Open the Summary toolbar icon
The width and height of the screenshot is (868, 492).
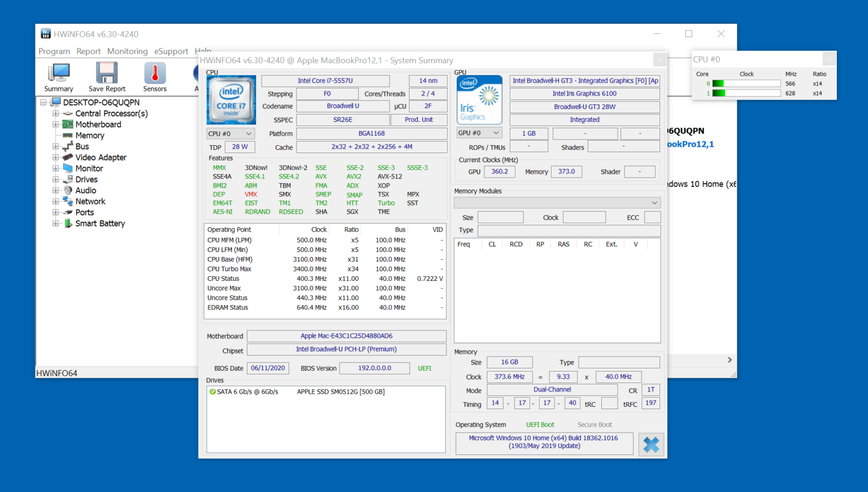(59, 77)
